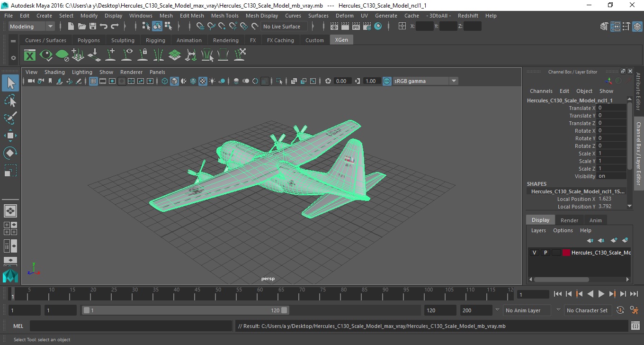Click the playback range slider bar
Viewport: 644px width, 345px height.
click(x=185, y=310)
